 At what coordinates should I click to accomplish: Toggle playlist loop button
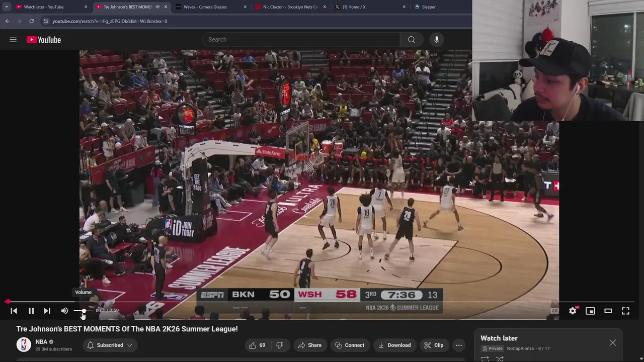[x=485, y=358]
